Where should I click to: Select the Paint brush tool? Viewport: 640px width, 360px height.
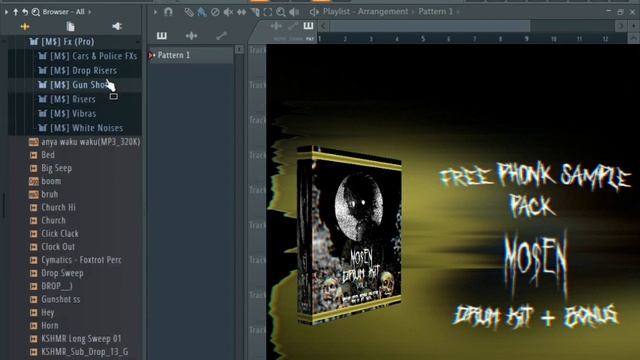pos(202,12)
